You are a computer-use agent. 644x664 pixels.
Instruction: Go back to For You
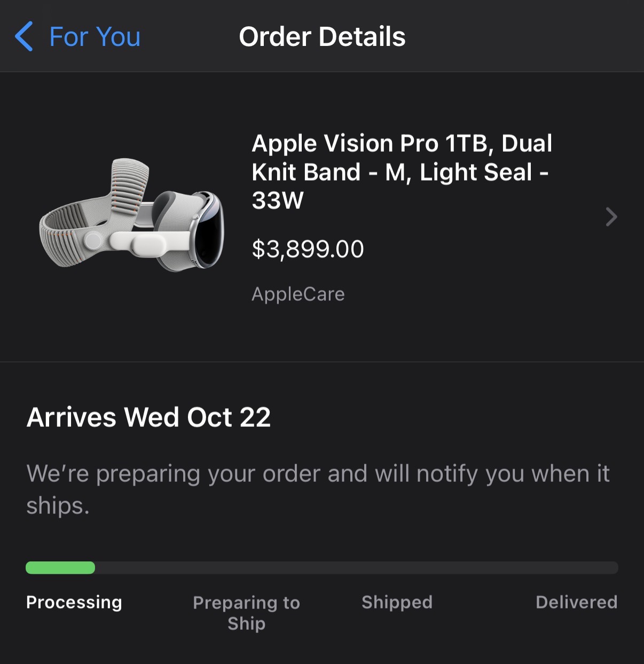[95, 37]
